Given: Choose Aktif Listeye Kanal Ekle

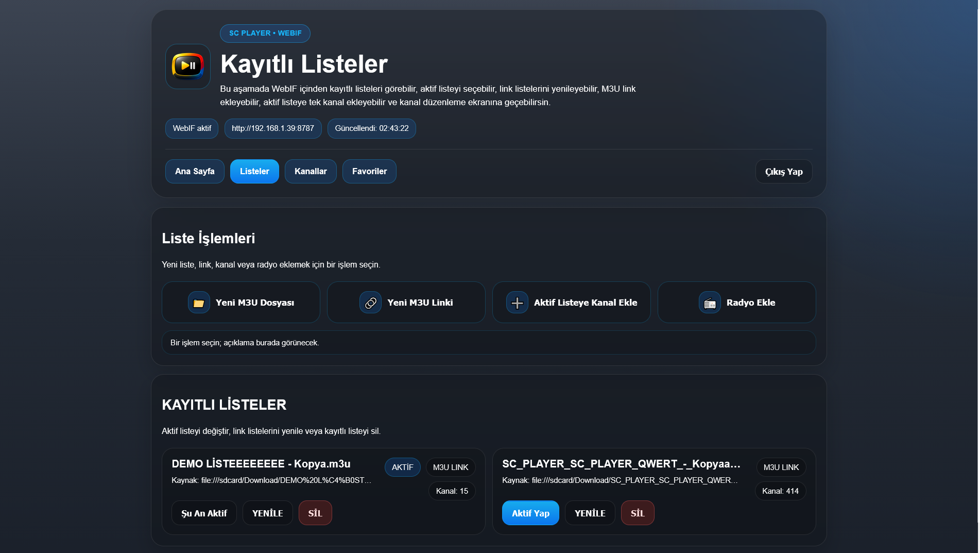Looking at the screenshot, I should (572, 303).
